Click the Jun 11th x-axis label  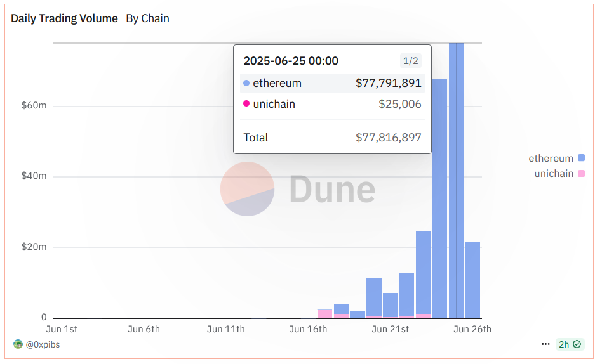226,329
